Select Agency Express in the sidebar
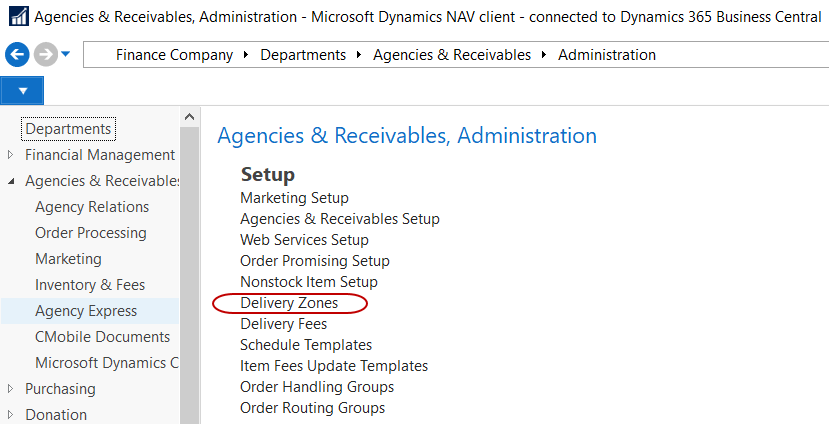This screenshot has height=424, width=829. pos(86,311)
